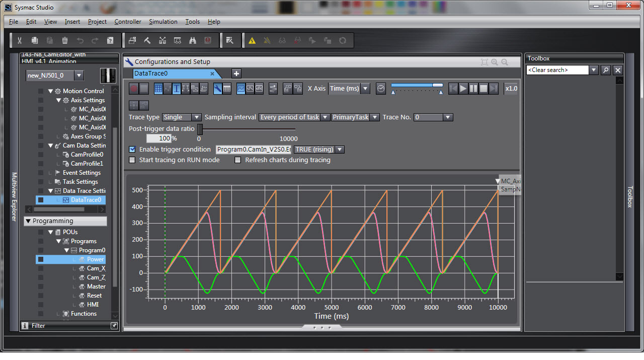
Task: Click the Delete trash can icon
Action: click(64, 41)
